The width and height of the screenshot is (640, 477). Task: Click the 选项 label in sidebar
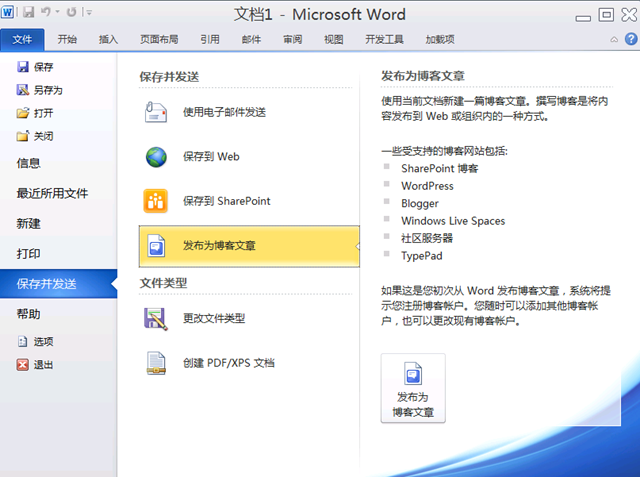(44, 342)
